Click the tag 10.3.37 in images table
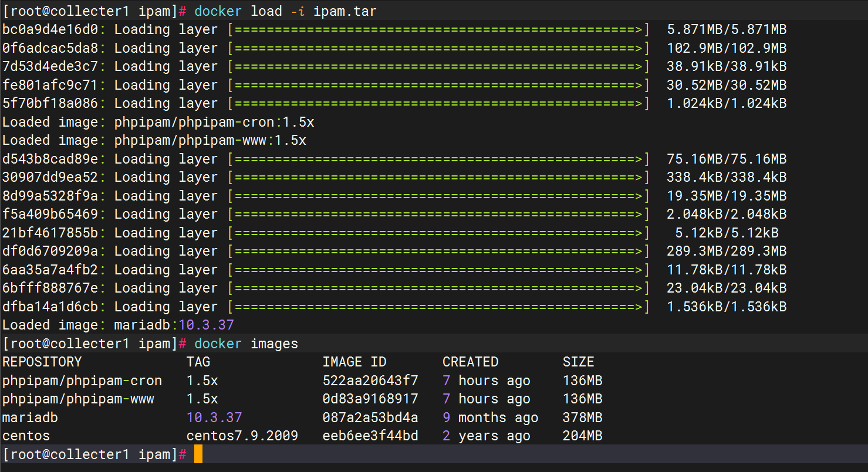Image resolution: width=868 pixels, height=472 pixels. (214, 417)
